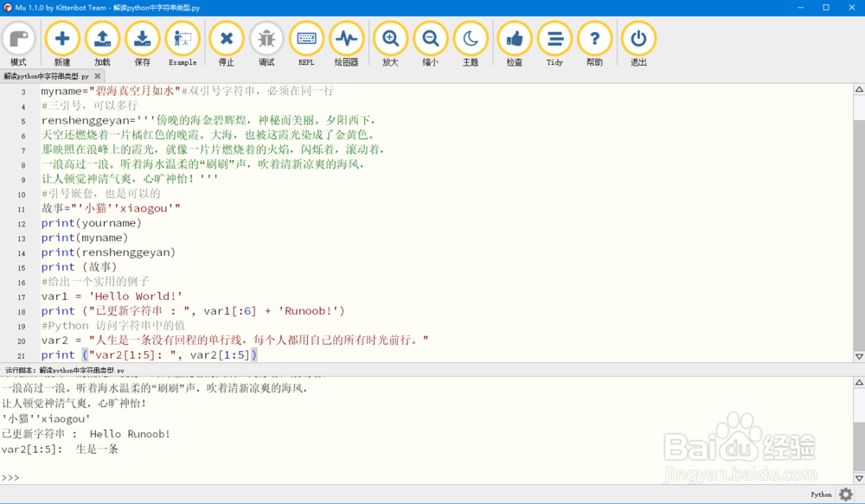865x504 pixels.
Task: Open the REPL panel
Action: (306, 44)
